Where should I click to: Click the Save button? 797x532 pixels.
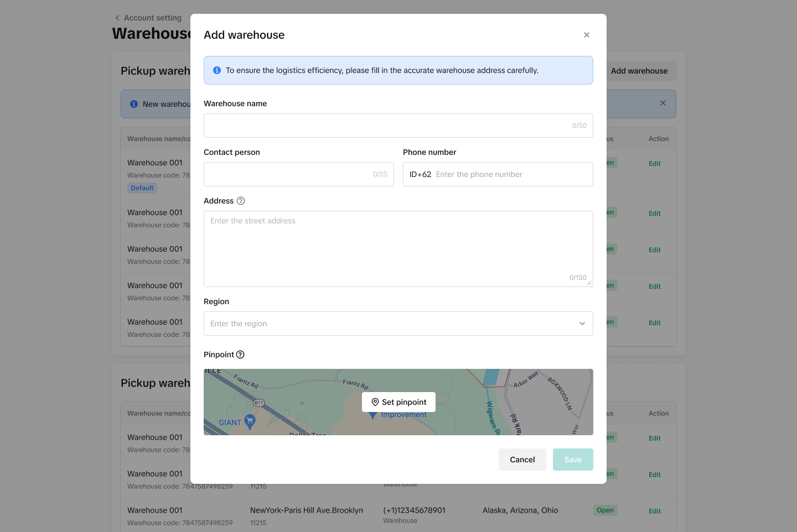573,460
